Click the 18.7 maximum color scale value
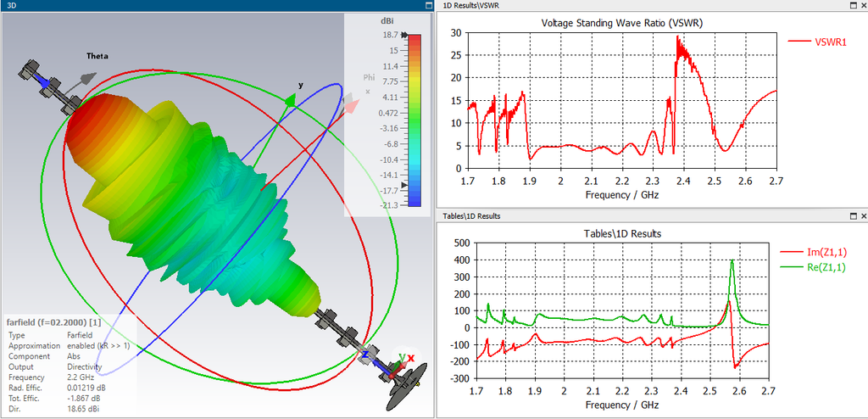868x419 pixels. click(x=390, y=35)
